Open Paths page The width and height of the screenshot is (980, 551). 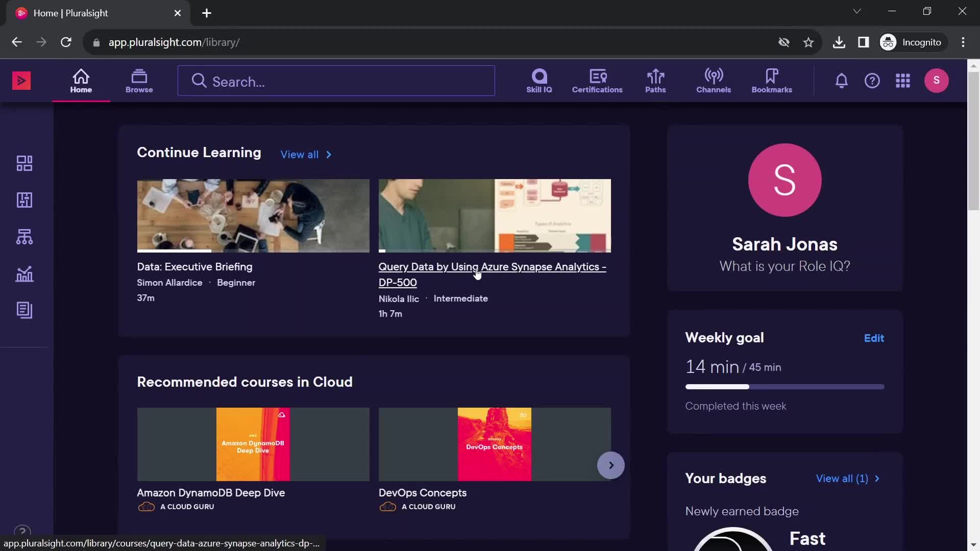[655, 81]
